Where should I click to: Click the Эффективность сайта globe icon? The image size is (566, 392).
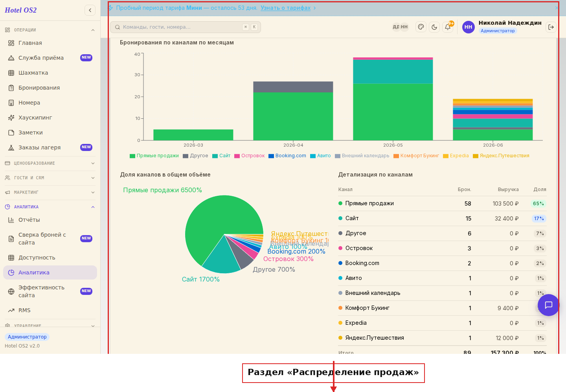tap(11, 291)
